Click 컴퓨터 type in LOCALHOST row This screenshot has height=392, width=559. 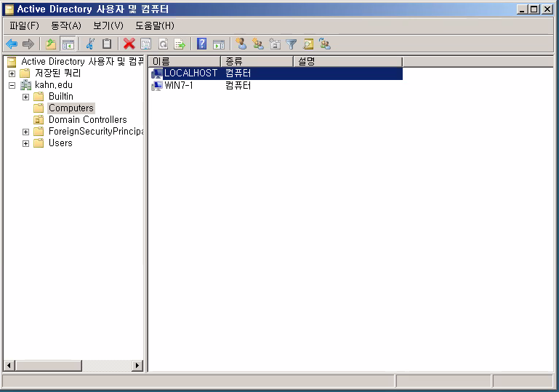(x=238, y=73)
